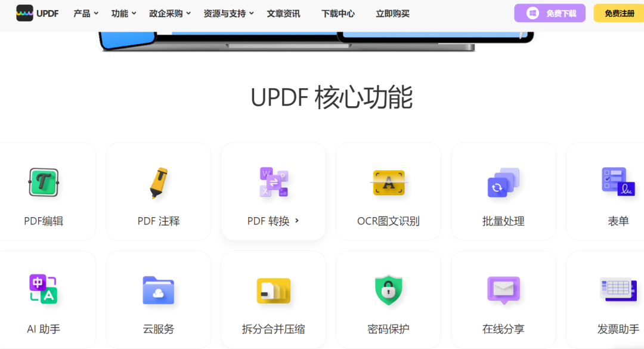Click the UPDF logo icon

pyautogui.click(x=24, y=13)
